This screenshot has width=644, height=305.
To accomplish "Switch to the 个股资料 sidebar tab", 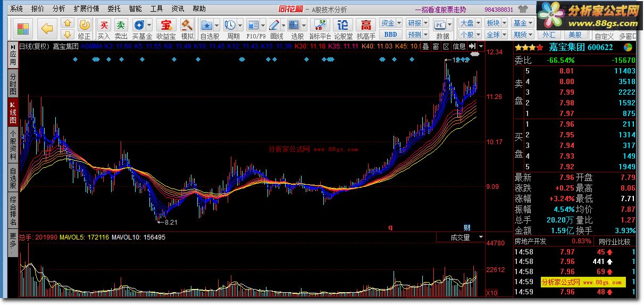I will [x=13, y=145].
